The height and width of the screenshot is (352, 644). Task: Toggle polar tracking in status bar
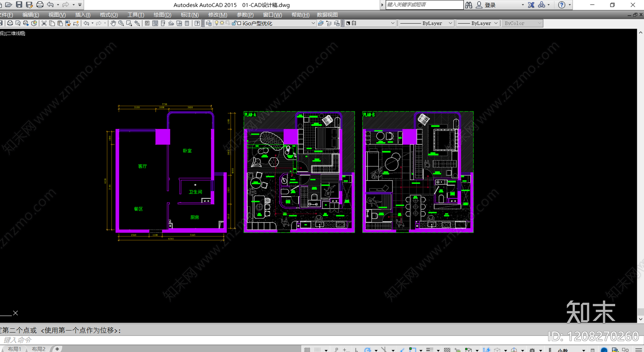[367, 350]
